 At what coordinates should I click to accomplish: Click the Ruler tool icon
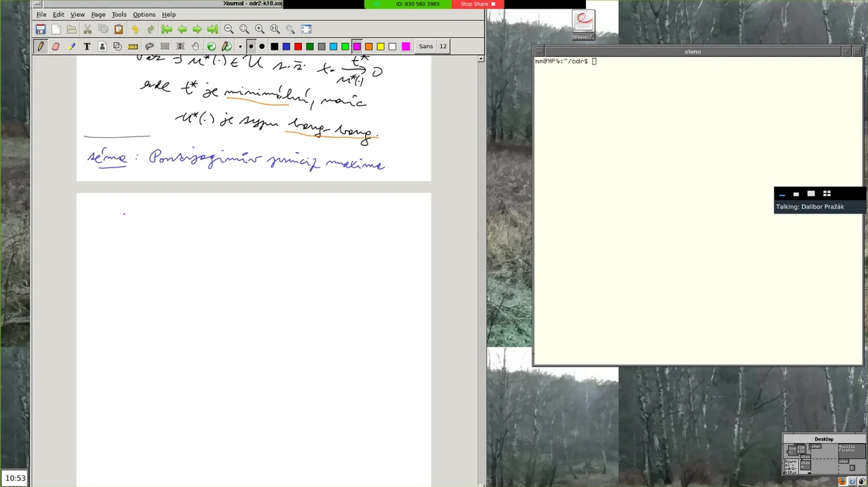pos(133,46)
